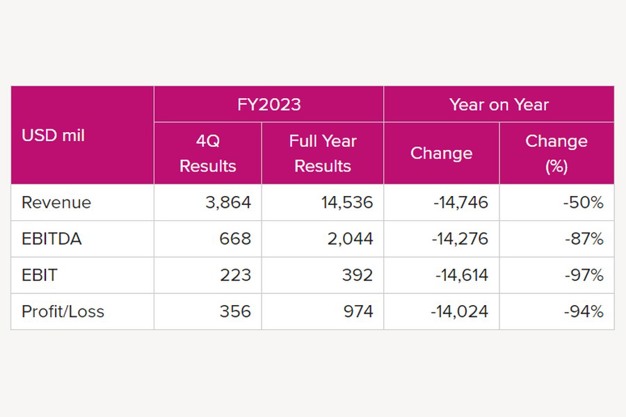Select the 4Q Results column header
Screen dimensions: 626x417
pyautogui.click(x=207, y=153)
